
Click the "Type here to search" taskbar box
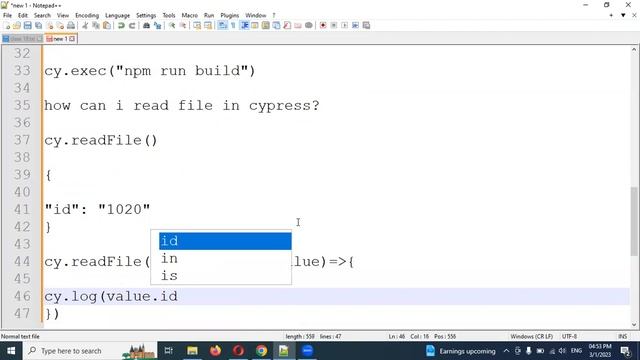tap(90, 351)
